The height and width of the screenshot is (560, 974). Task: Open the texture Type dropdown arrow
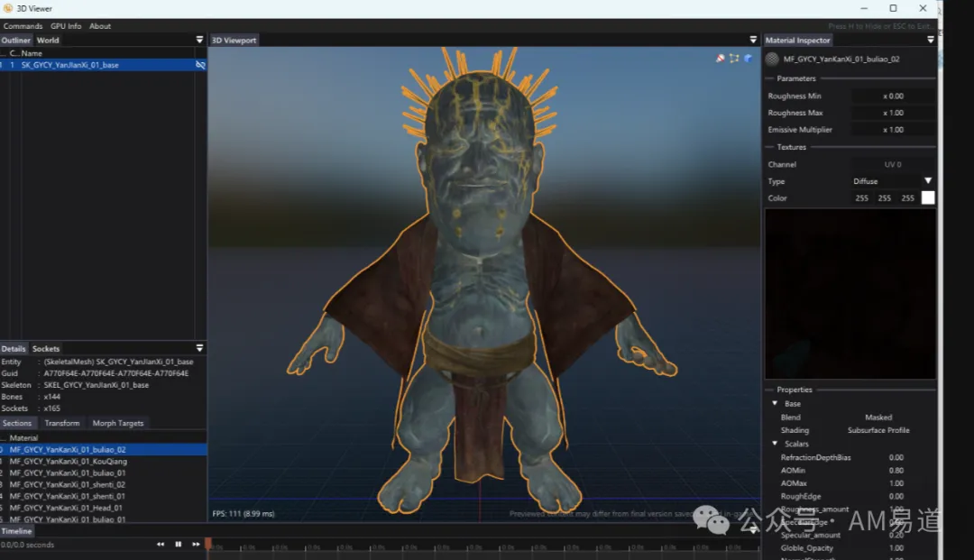coord(928,180)
